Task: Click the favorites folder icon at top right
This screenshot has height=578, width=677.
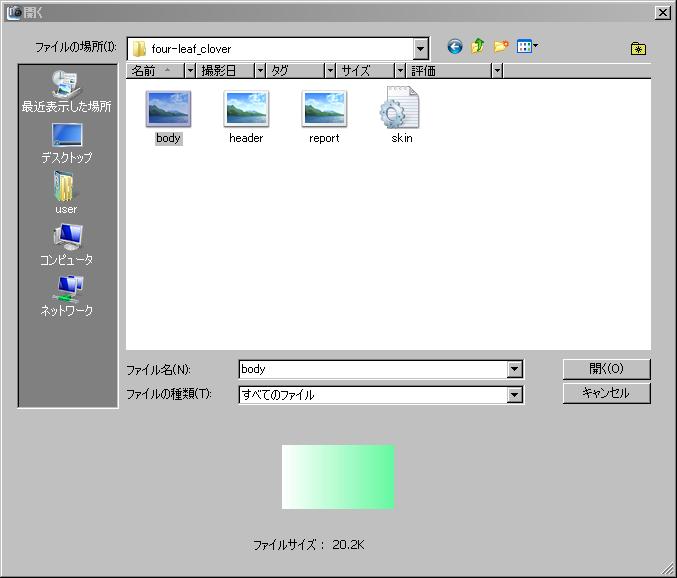Action: coord(638,48)
